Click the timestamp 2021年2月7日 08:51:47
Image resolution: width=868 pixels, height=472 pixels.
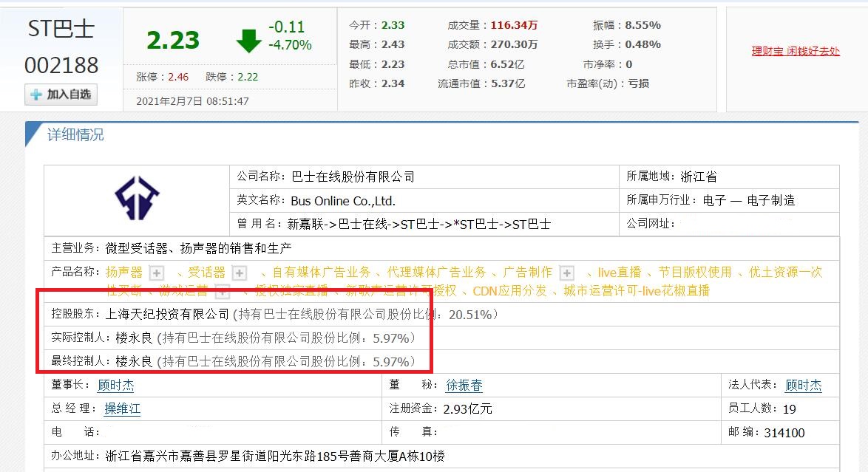192,101
